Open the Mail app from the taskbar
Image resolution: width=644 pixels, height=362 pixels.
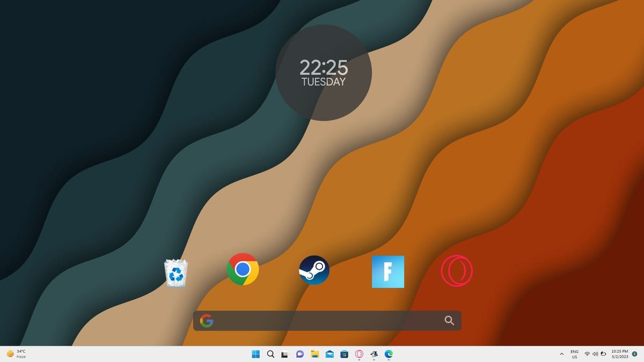click(329, 354)
